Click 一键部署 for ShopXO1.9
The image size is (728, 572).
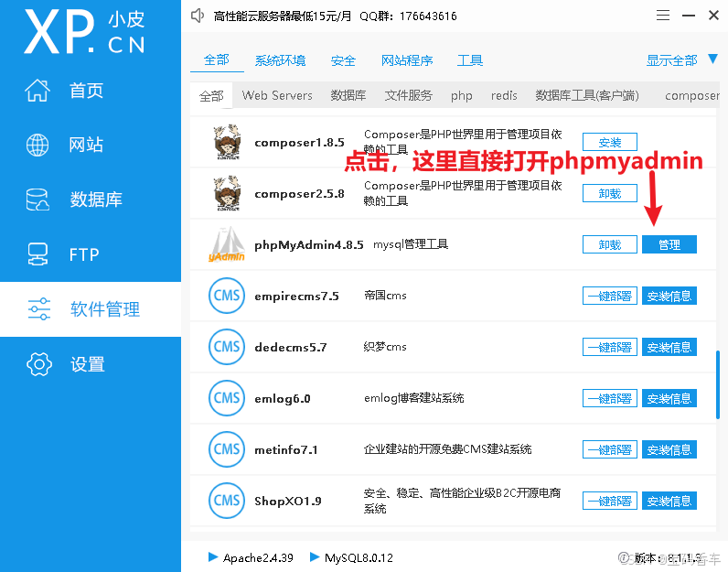click(x=610, y=501)
